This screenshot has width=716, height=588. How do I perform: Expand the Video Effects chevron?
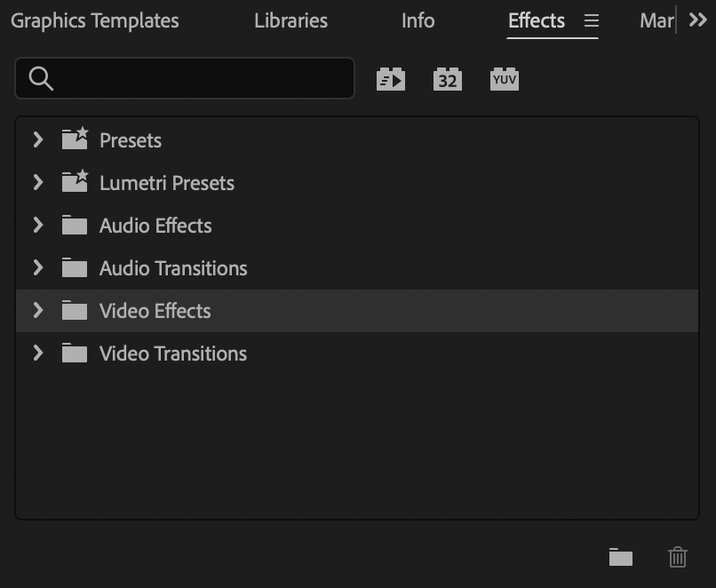pos(38,311)
